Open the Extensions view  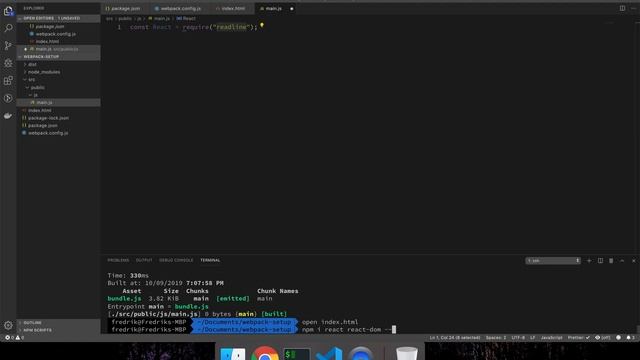(8, 80)
